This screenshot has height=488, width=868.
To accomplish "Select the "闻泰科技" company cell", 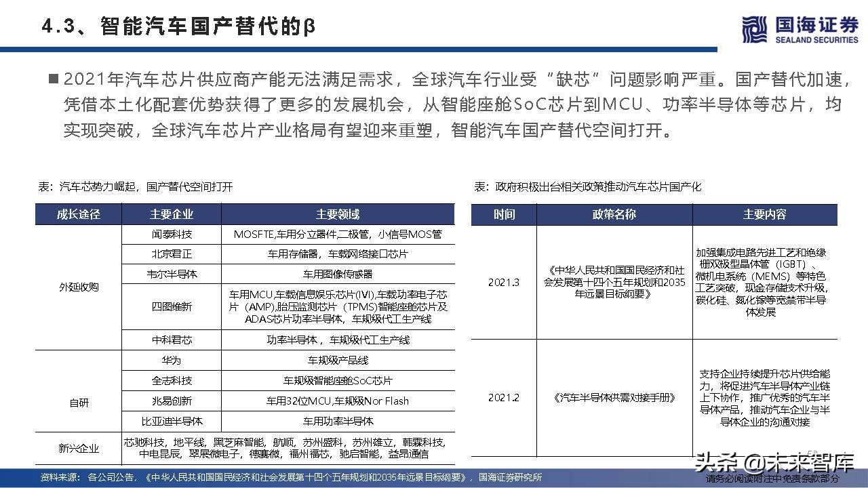I will click(x=172, y=235).
